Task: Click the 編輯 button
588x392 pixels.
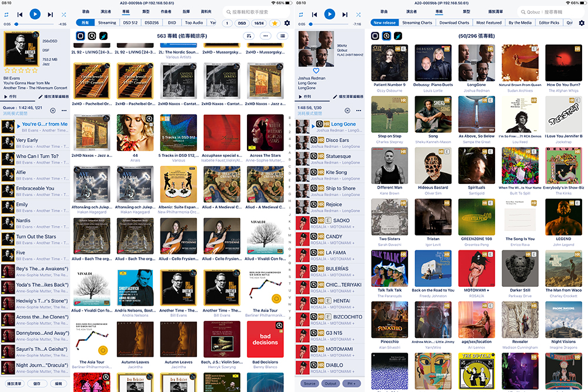Action: (x=58, y=383)
